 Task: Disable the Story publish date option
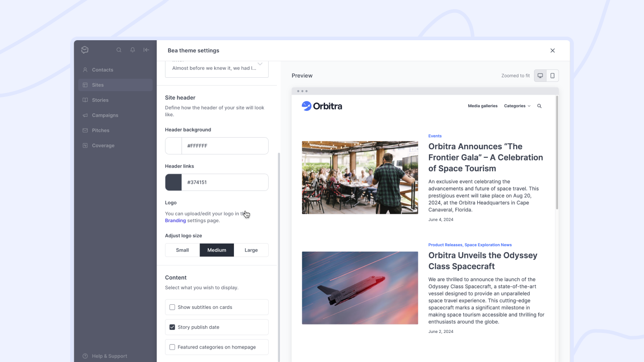click(172, 327)
